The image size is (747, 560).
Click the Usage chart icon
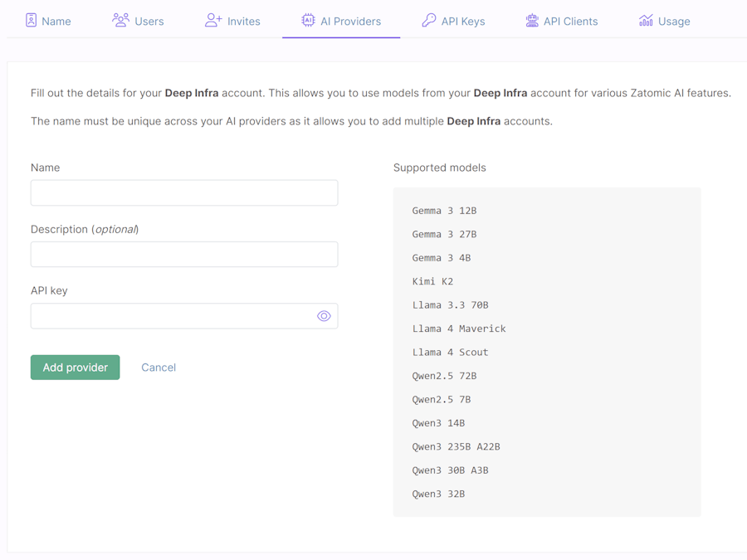(x=646, y=21)
